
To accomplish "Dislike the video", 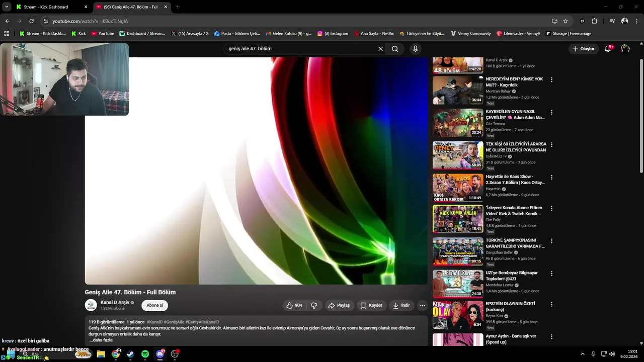I will (314, 305).
